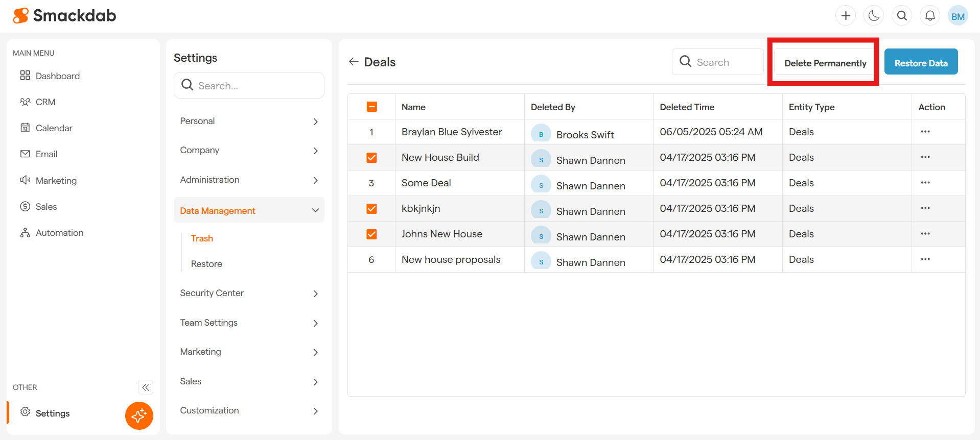980x440 pixels.
Task: Click the global search magnifier icon in header
Action: (x=902, y=16)
